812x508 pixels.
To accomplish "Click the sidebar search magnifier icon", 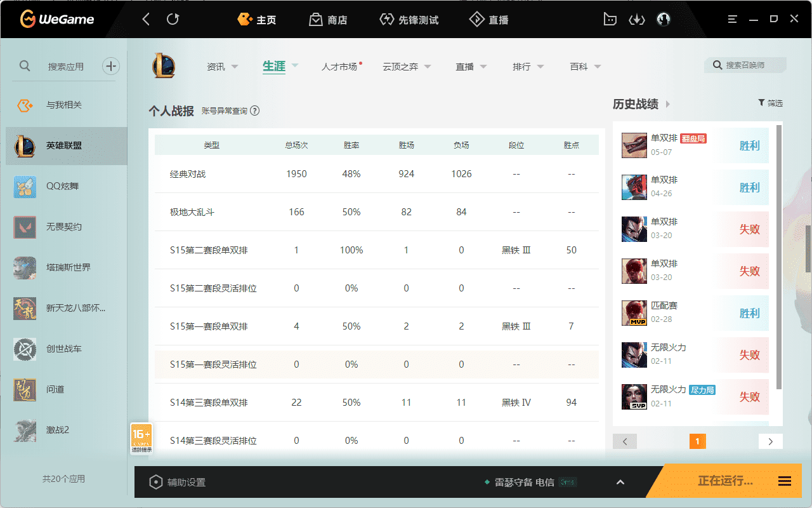I will click(25, 66).
